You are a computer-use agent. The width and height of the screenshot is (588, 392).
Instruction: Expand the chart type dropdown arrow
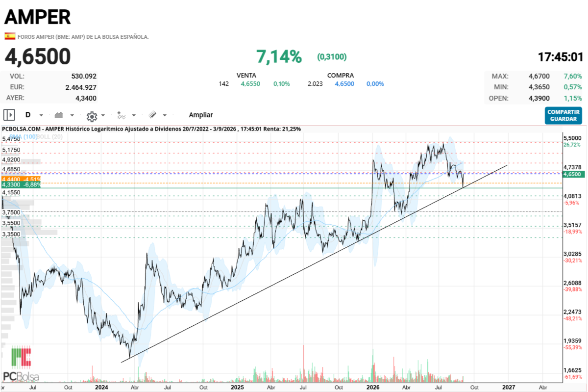pos(72,115)
